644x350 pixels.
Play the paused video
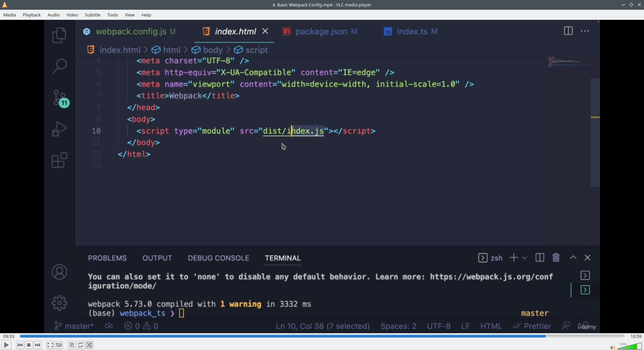click(6, 345)
